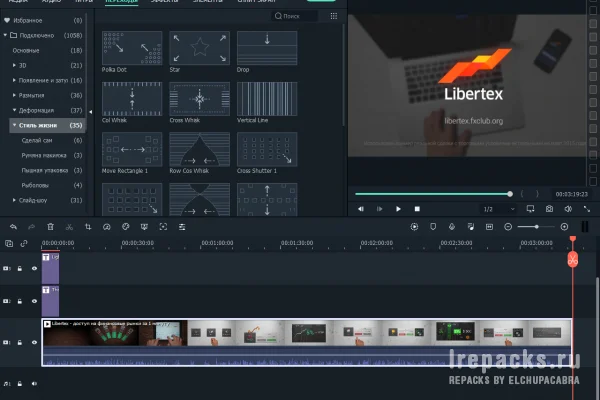
Task: Click the timeline zoom in plus button
Action: [564, 227]
